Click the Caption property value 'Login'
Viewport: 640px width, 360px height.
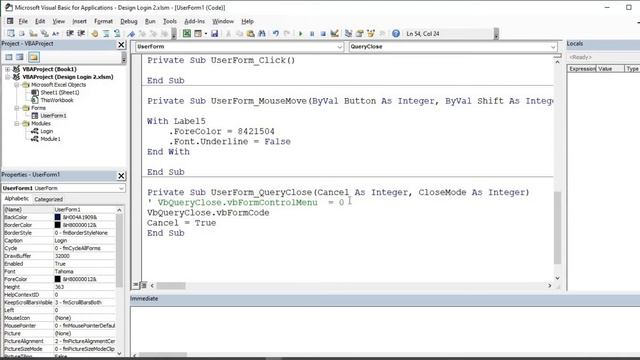tap(84, 241)
